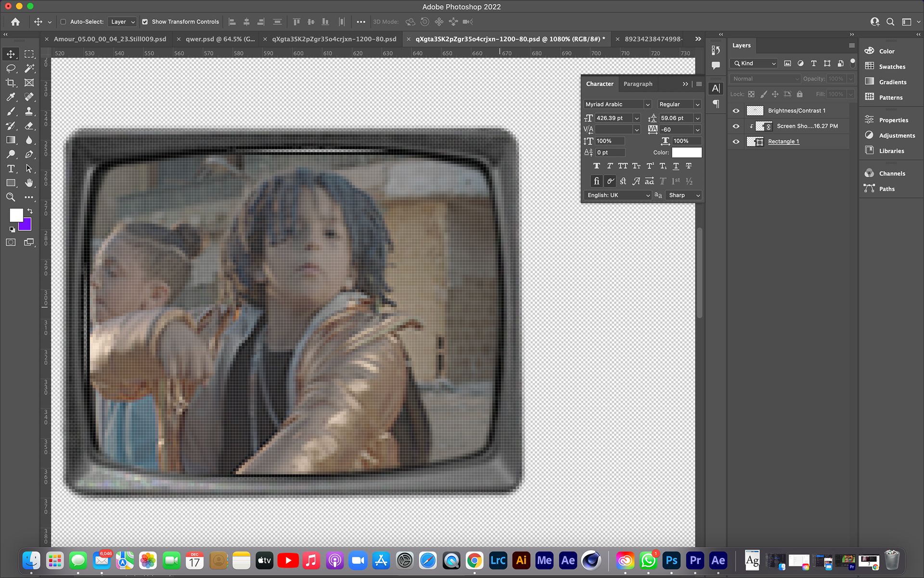Switch to qwer.psd document tab

[220, 39]
